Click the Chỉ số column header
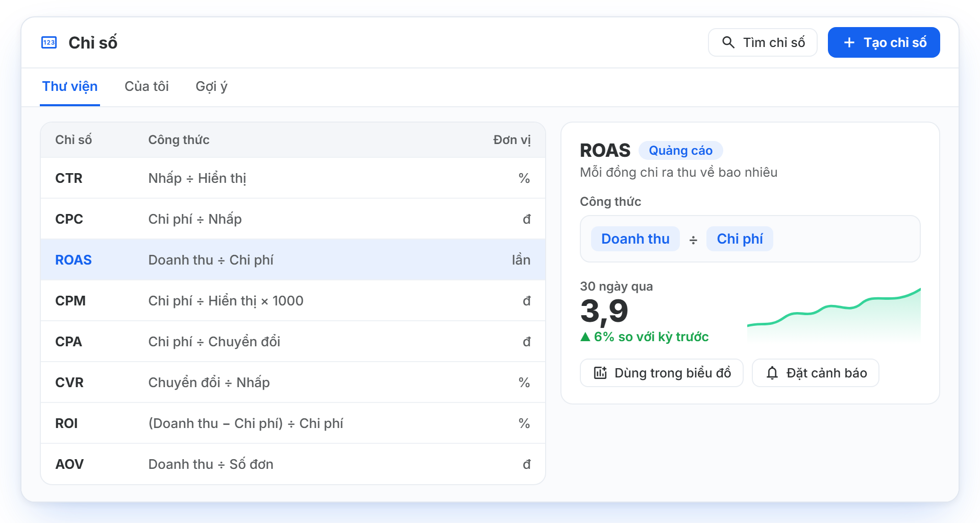Screen dimensions: 980x523 tap(73, 140)
